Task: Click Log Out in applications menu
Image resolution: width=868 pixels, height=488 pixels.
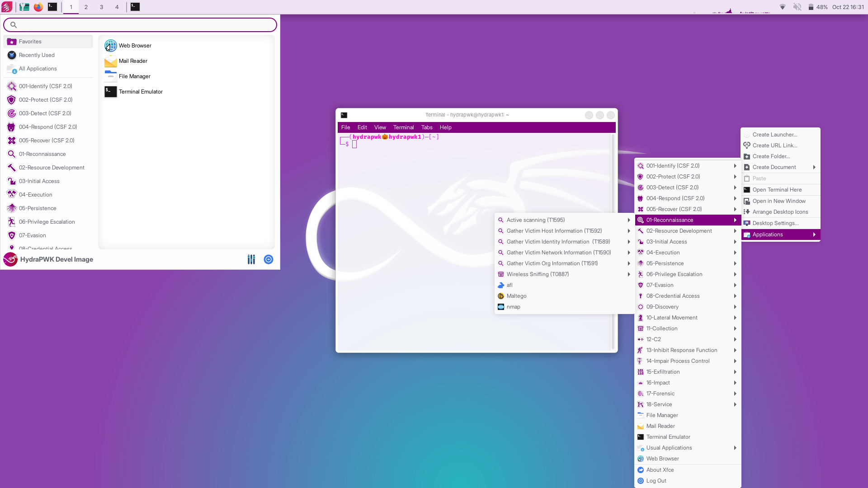Action: 656,481
